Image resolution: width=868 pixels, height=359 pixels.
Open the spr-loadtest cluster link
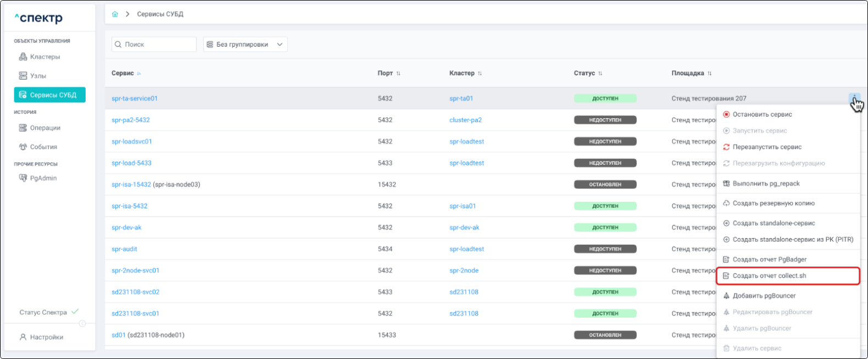click(x=466, y=141)
